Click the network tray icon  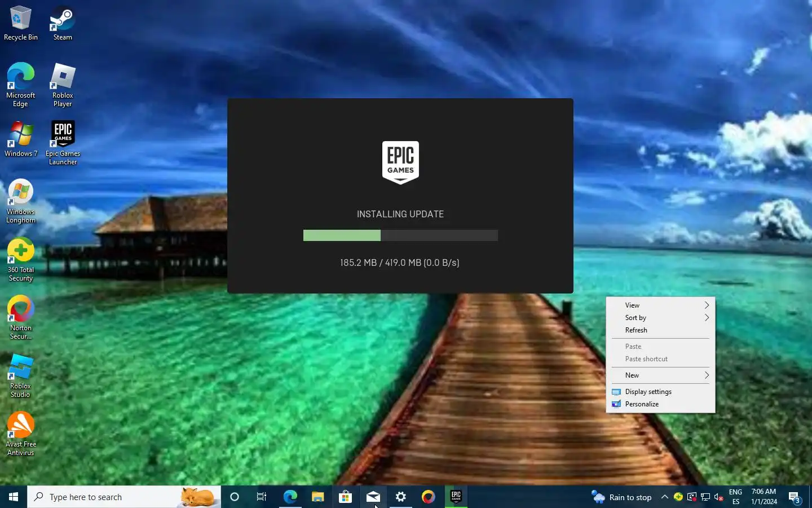coord(705,497)
